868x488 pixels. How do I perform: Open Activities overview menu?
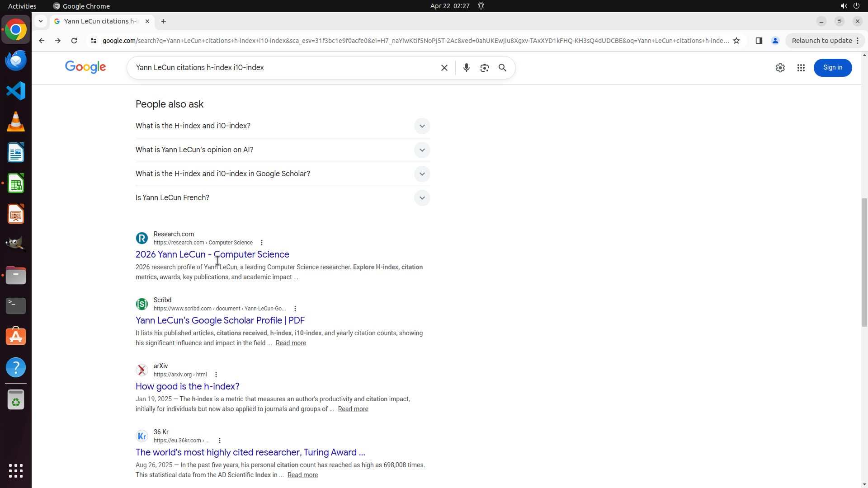pos(22,6)
